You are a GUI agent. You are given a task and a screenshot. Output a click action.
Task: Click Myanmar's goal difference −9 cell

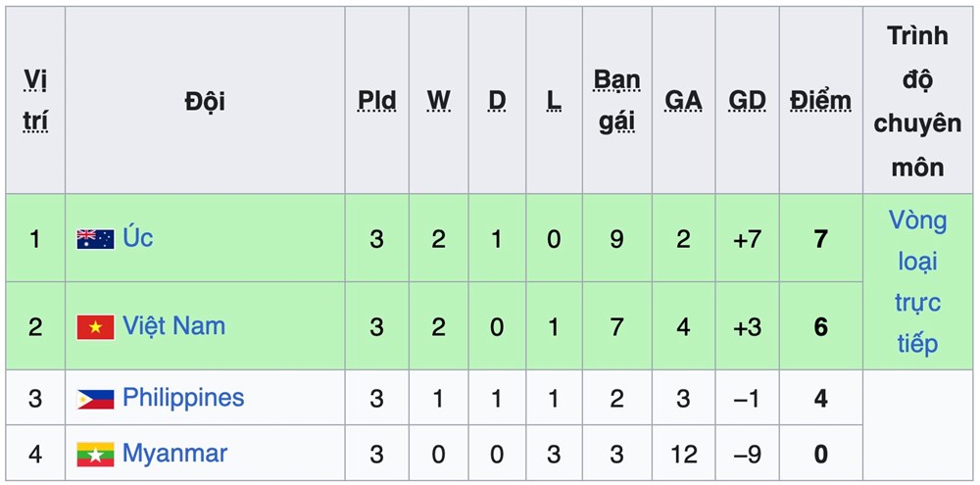747,455
